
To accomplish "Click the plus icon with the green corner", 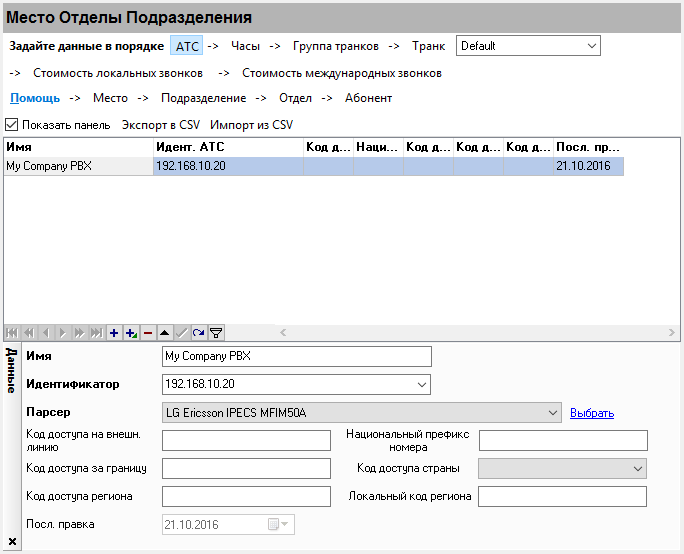I will click(x=131, y=333).
